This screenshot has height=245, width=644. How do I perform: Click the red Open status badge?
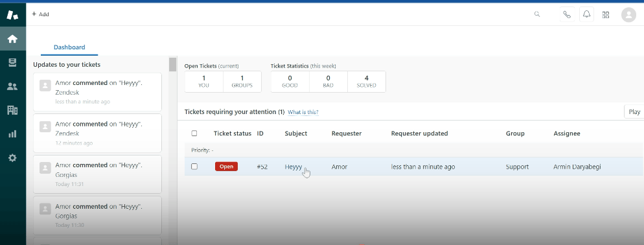click(x=226, y=167)
